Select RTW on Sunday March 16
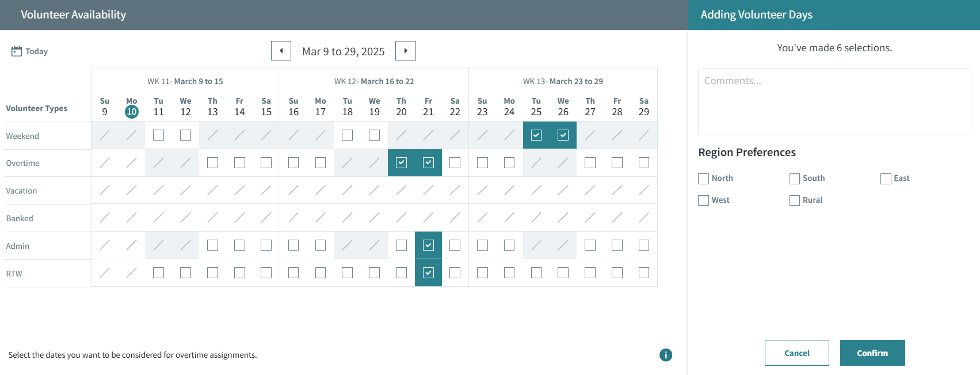This screenshot has width=980, height=375. [293, 273]
